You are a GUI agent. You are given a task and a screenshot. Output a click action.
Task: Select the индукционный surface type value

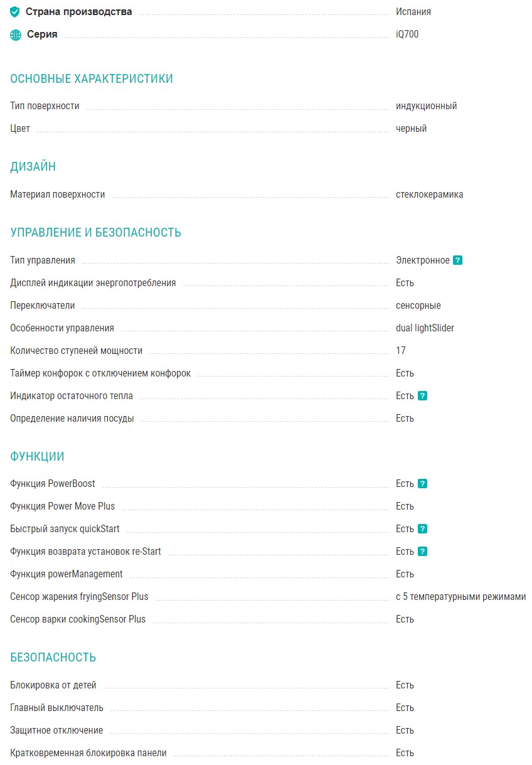tap(426, 106)
